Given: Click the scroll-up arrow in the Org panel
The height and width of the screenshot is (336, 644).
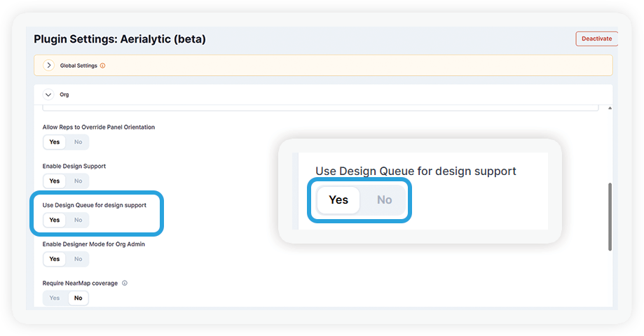Looking at the screenshot, I should pos(610,108).
